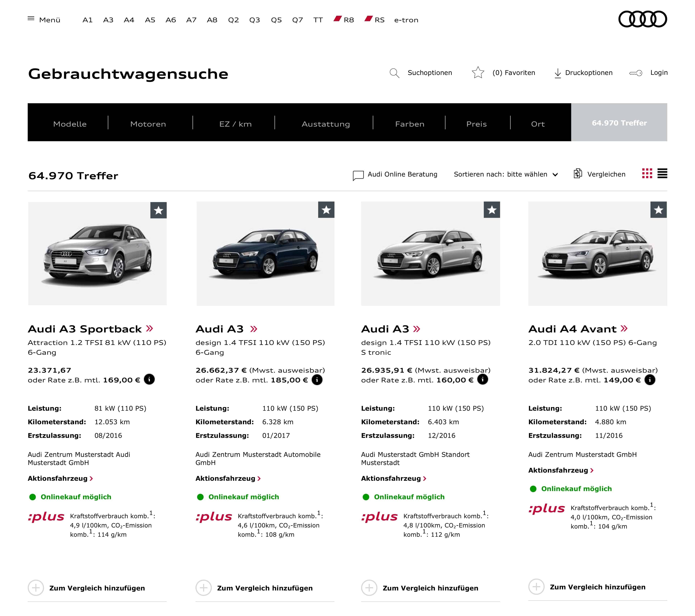Click the Vergleichen documents icon
The width and height of the screenshot is (695, 616).
[x=578, y=173]
